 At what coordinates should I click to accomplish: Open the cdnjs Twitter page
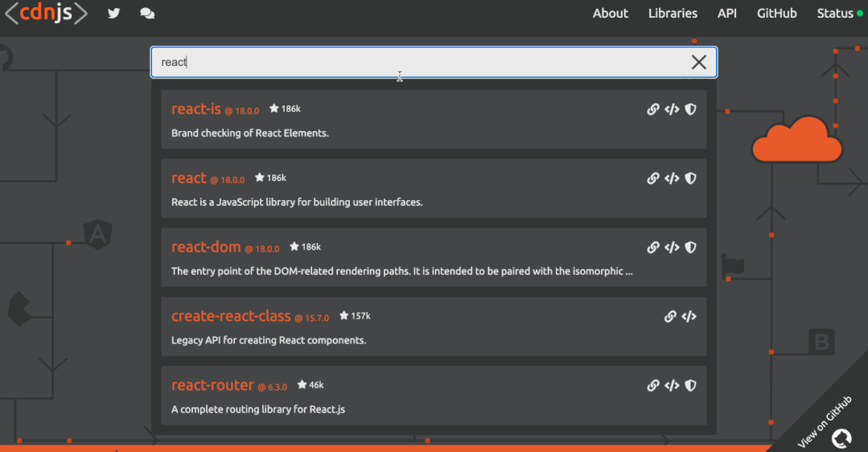coord(114,14)
